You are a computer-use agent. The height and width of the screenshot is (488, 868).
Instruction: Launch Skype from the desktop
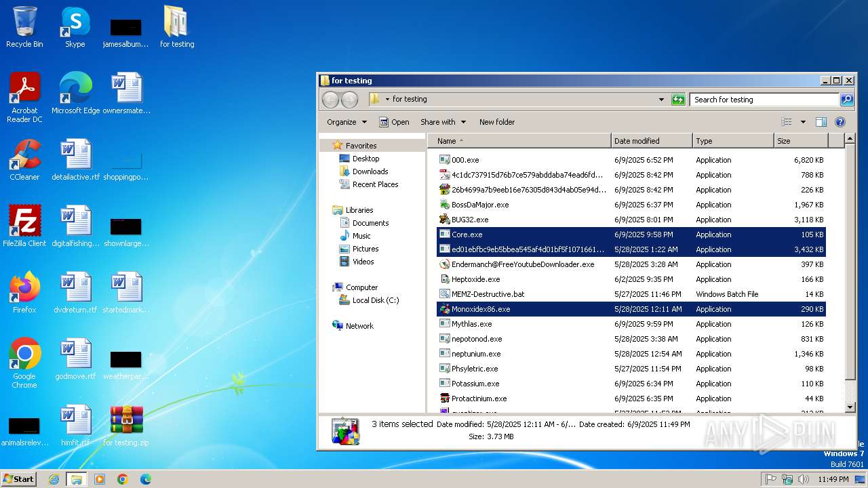(x=75, y=27)
